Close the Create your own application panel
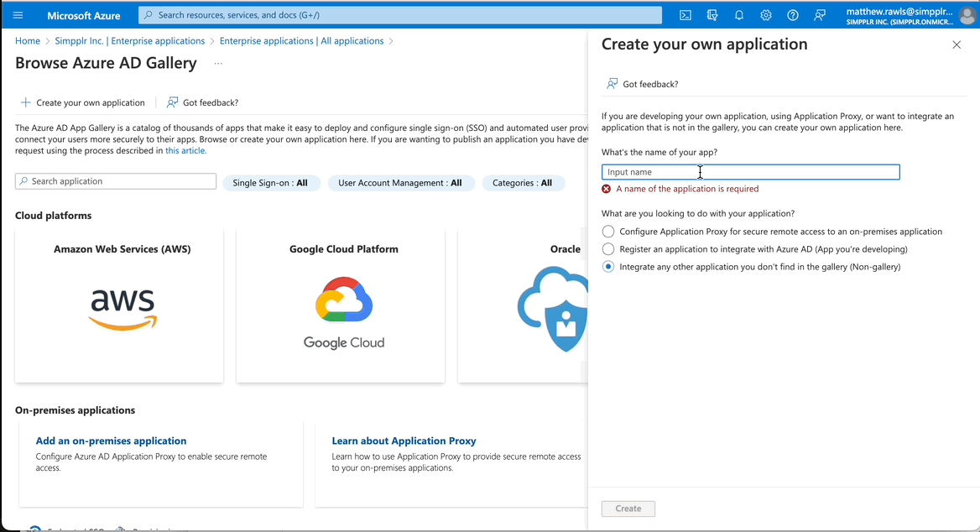The width and height of the screenshot is (980, 532). (957, 44)
